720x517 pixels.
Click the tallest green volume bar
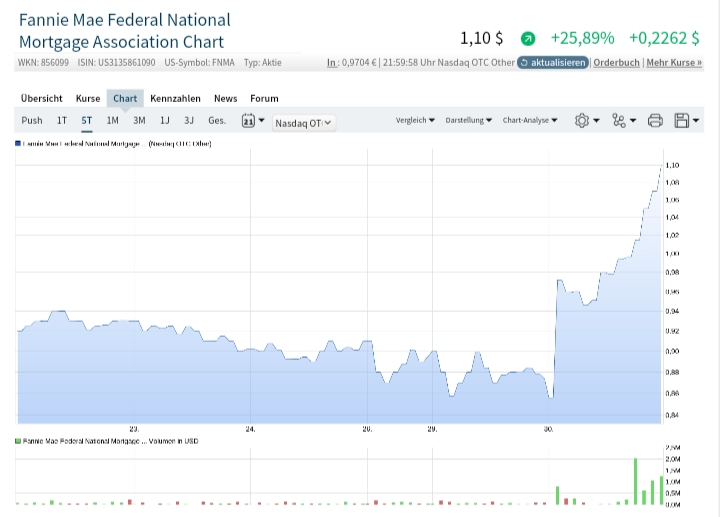pyautogui.click(x=636, y=481)
